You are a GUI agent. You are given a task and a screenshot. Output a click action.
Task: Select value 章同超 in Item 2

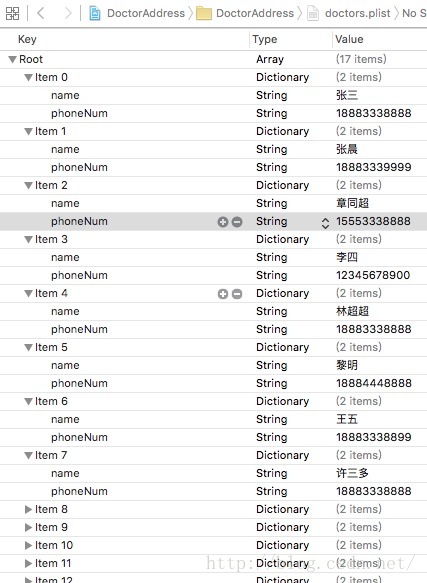tap(352, 203)
